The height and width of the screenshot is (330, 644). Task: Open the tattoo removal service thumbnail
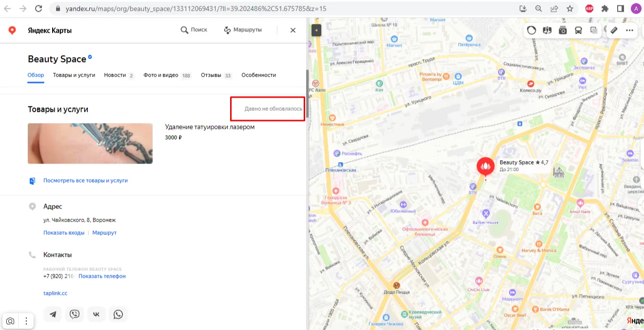90,144
